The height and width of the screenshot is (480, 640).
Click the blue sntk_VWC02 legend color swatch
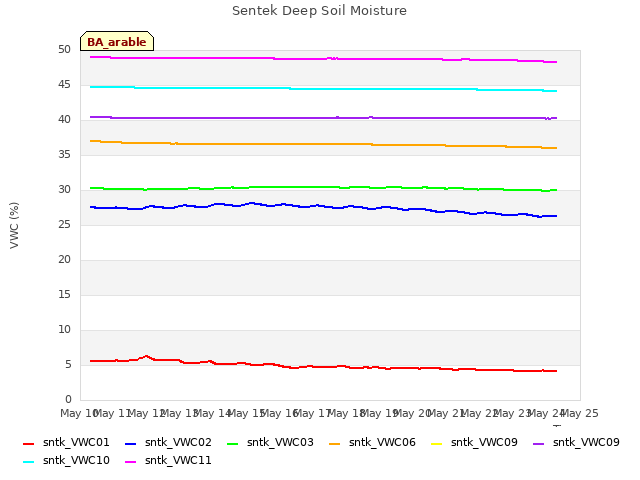(x=131, y=444)
